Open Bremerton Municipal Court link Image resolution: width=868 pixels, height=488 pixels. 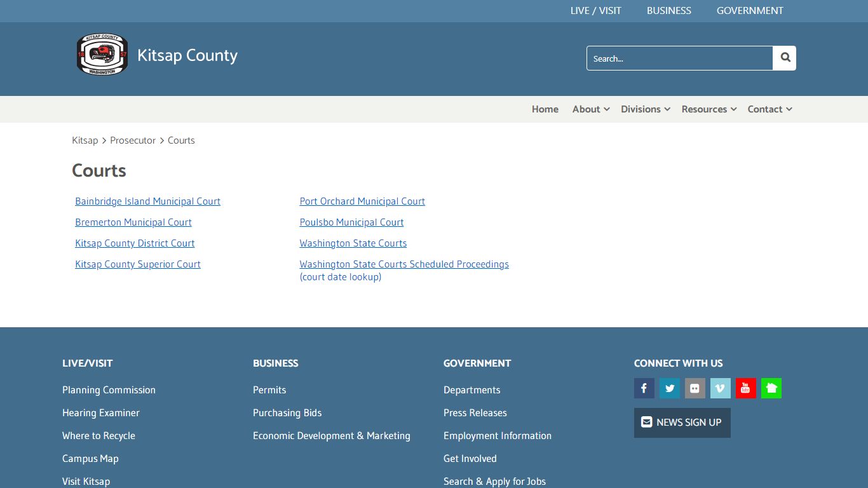point(133,222)
